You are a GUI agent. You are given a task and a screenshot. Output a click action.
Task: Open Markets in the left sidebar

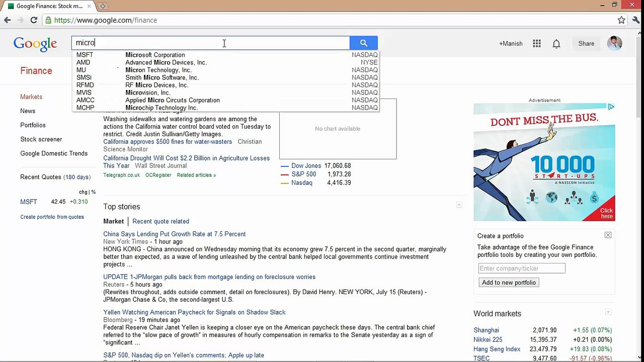pos(31,97)
